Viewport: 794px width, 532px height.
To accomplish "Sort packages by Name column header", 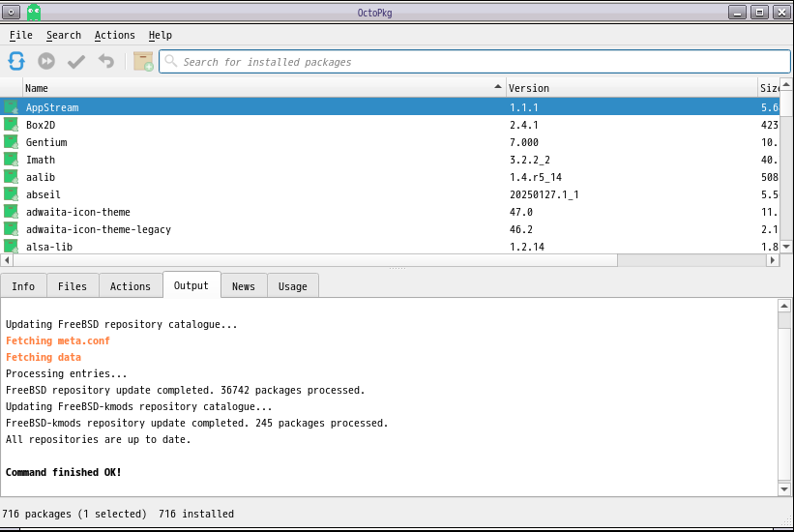I will click(x=264, y=88).
